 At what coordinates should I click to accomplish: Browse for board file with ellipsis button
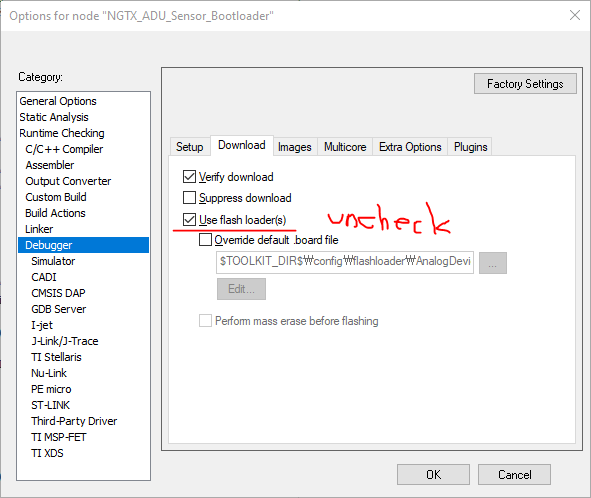(493, 263)
